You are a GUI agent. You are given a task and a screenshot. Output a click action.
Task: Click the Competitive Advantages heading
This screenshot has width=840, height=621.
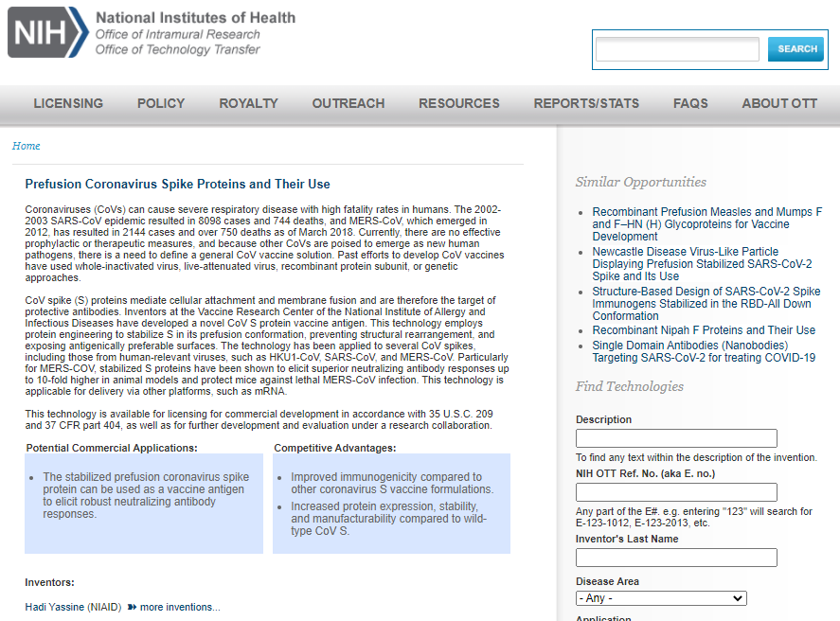tap(335, 448)
